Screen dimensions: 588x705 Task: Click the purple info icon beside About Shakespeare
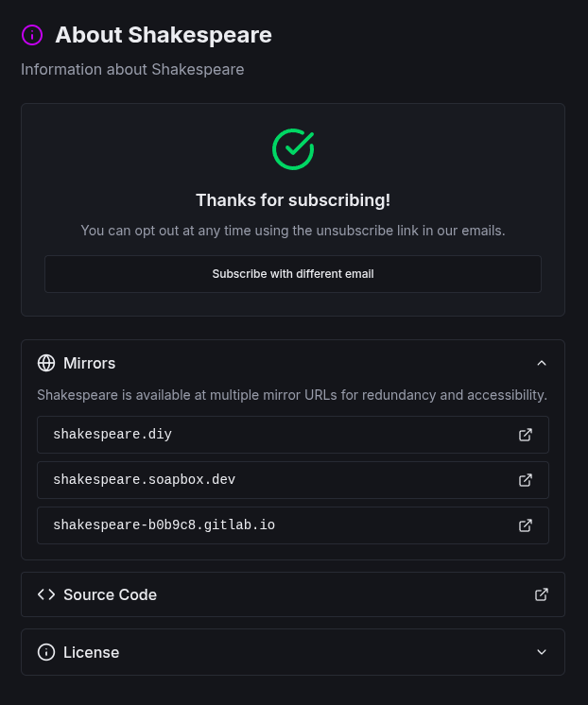coord(32,35)
